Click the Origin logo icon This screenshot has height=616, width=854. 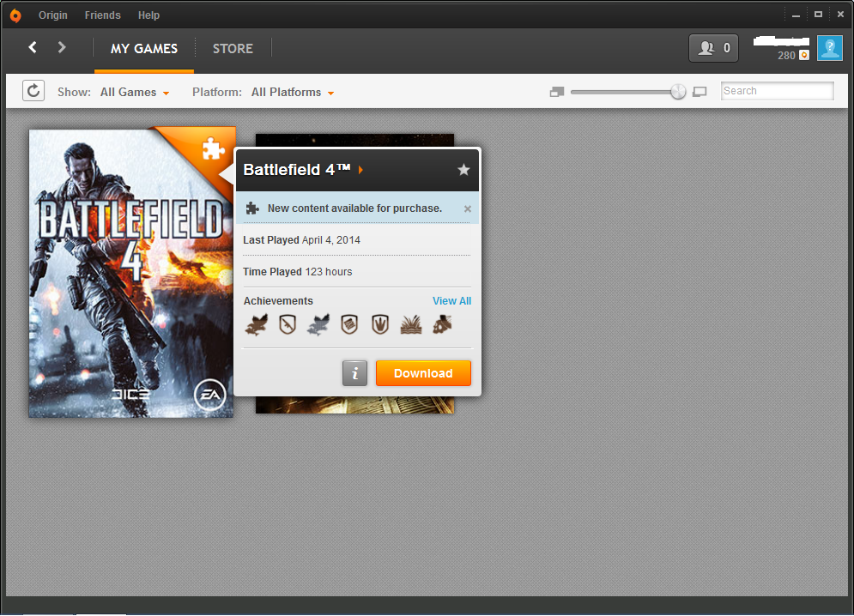tap(15, 15)
